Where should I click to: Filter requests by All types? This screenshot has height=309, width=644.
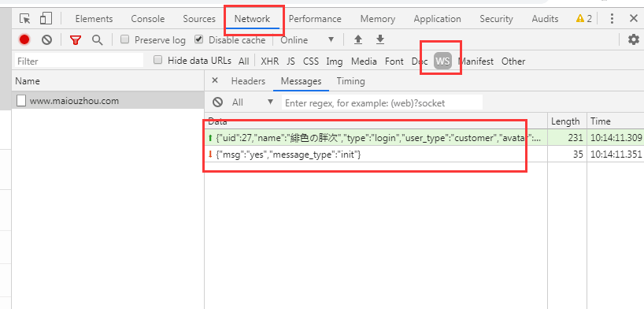coord(243,61)
